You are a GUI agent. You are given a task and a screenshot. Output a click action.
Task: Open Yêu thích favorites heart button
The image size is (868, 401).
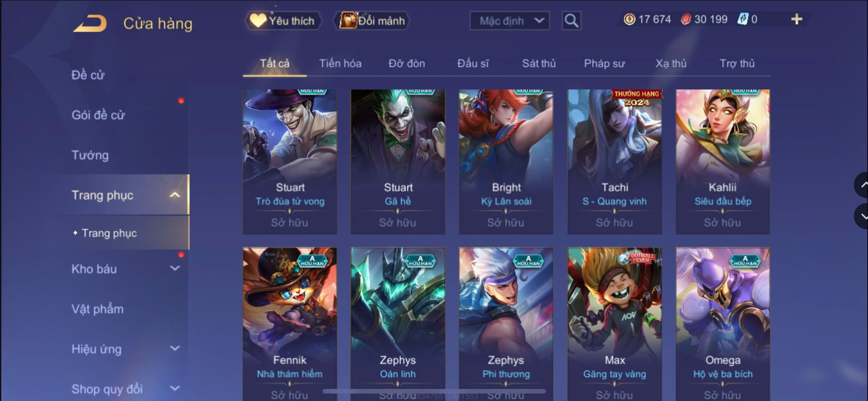(x=283, y=21)
